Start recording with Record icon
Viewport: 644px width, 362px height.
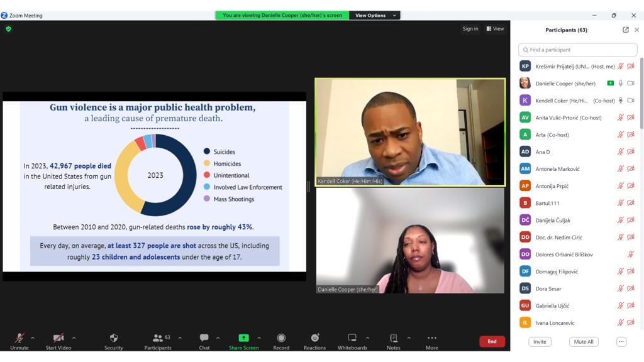(281, 338)
